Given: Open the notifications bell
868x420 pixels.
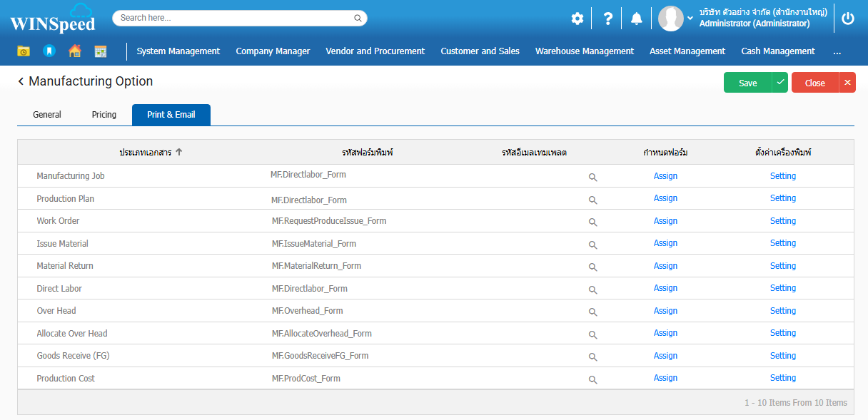Looking at the screenshot, I should (x=636, y=19).
